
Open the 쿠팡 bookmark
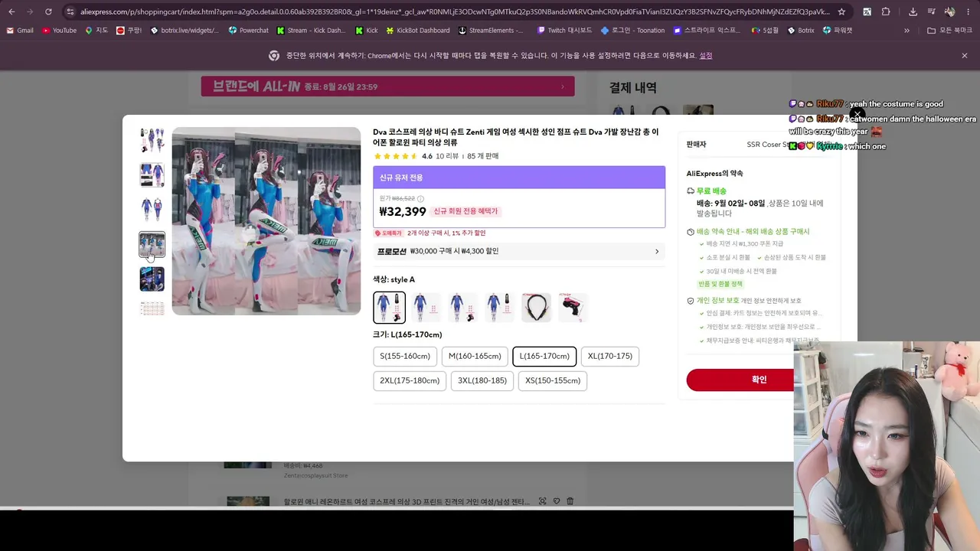129,31
